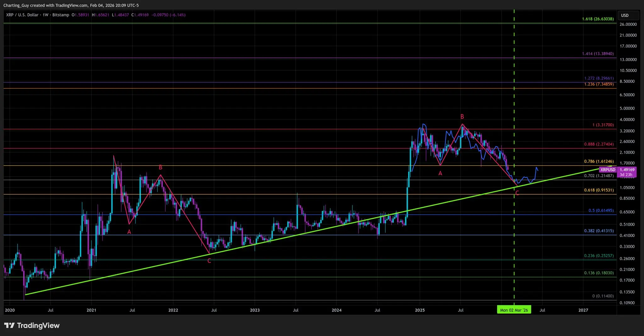Screen dimensions: 644x336
Task: Click 26.00000 on the price scale
Action: pyautogui.click(x=628, y=24)
